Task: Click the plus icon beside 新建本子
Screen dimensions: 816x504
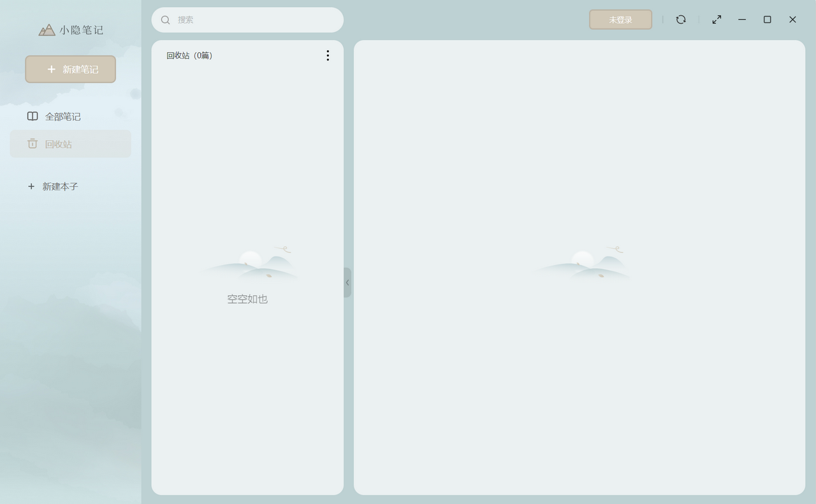Action: [x=31, y=187]
